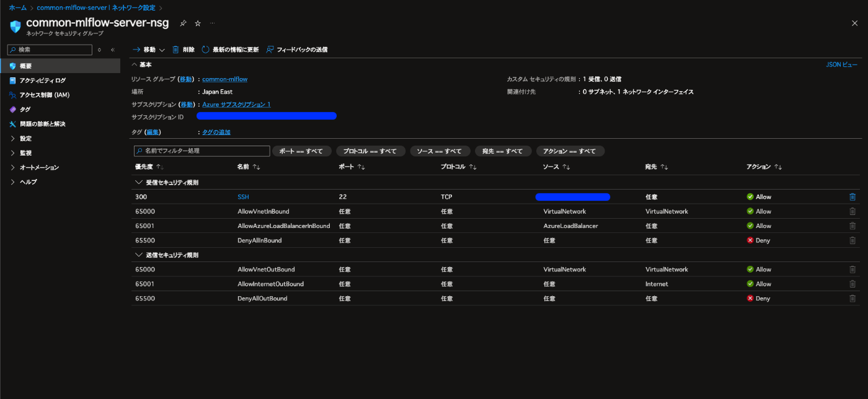Click フィードバックの送信 in toolbar
Viewport: 868px width, 399px height.
click(296, 50)
